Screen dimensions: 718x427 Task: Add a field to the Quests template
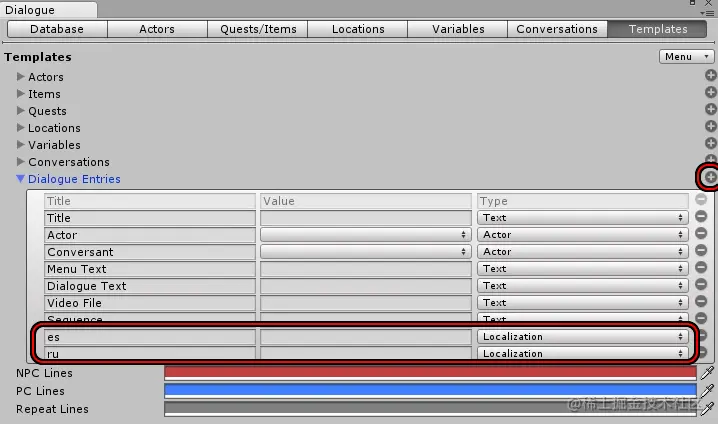(x=710, y=109)
